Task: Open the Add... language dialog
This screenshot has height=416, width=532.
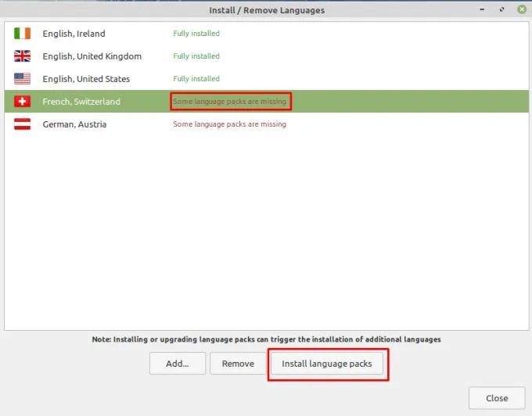Action: (x=178, y=364)
